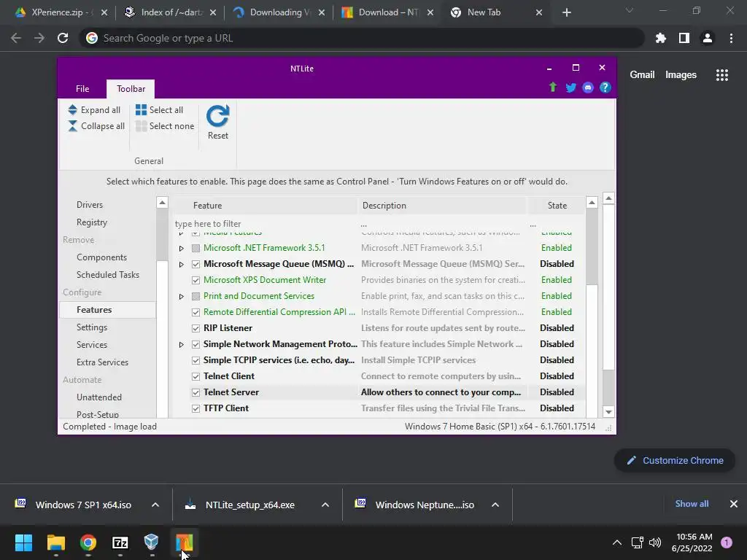
Task: Click the Select none icon
Action: coord(141,125)
